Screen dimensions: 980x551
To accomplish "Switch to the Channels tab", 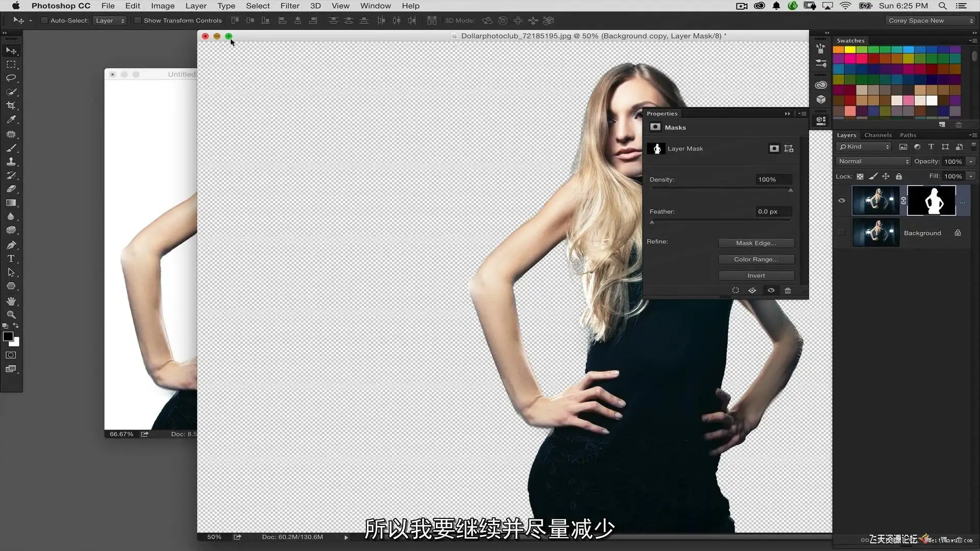I will pyautogui.click(x=878, y=135).
